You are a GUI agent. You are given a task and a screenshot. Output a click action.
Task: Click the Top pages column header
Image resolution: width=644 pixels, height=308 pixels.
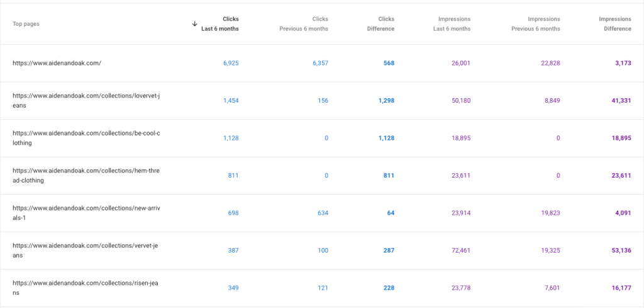click(x=26, y=24)
